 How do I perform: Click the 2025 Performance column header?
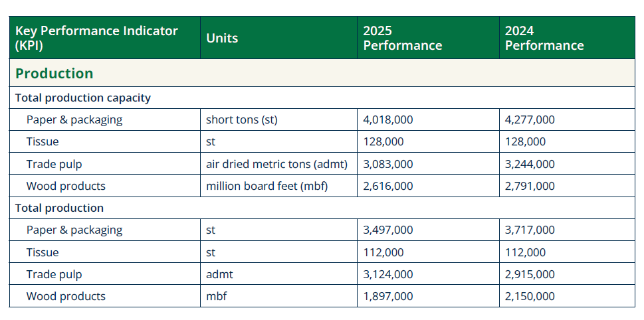(403, 38)
